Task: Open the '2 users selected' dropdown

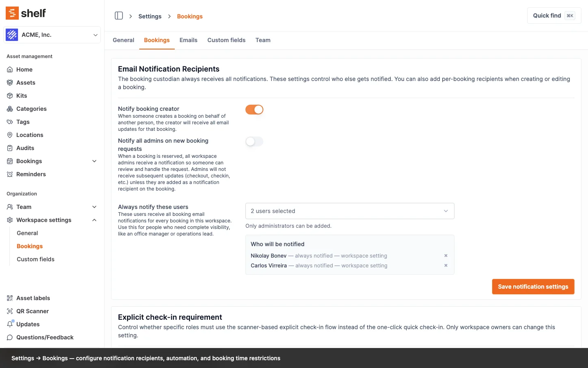Action: pyautogui.click(x=350, y=211)
